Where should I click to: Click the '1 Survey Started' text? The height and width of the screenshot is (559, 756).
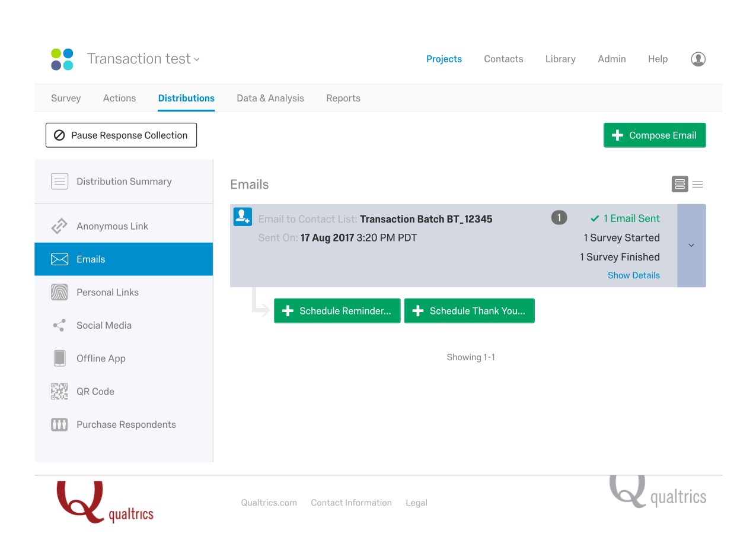click(x=621, y=238)
